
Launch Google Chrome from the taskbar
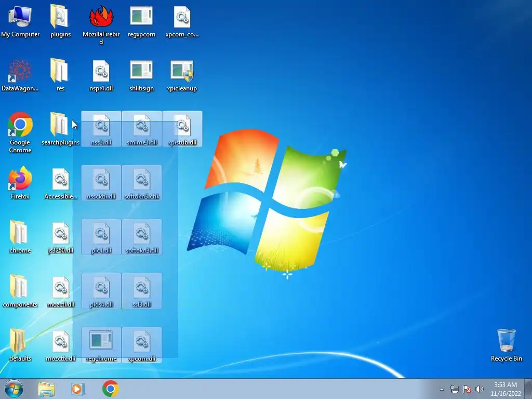(110, 389)
